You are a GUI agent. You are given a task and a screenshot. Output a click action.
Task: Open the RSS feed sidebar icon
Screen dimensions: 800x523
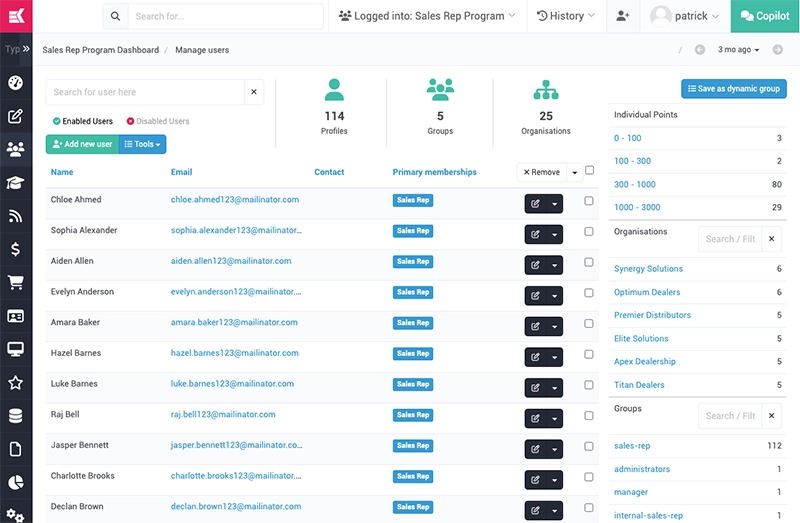coord(15,216)
